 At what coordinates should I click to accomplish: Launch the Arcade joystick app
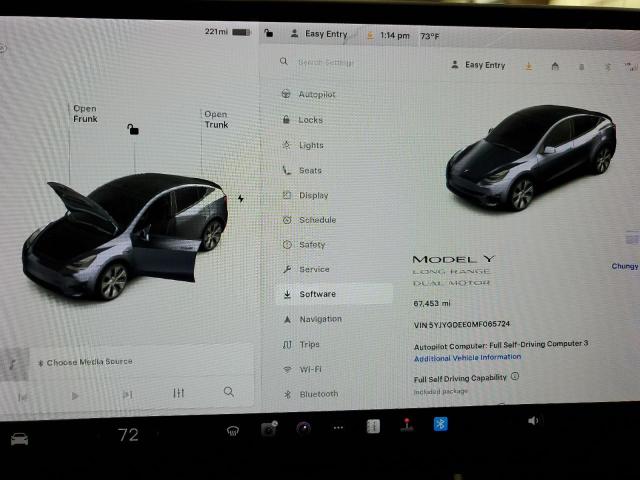[407, 425]
